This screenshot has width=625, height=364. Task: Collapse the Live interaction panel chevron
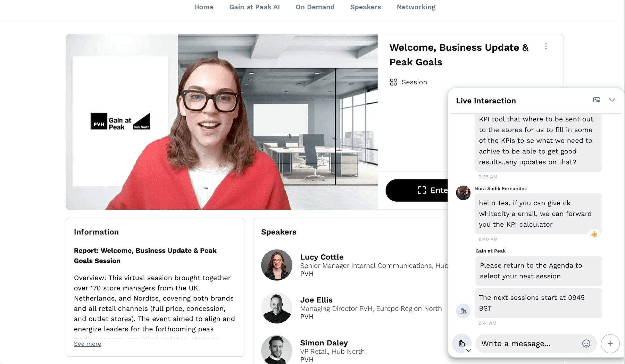pos(612,100)
